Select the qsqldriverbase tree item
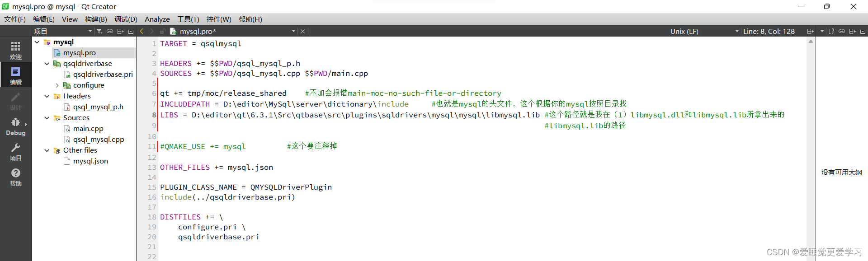Viewport: 868px width, 261px height. 88,64
